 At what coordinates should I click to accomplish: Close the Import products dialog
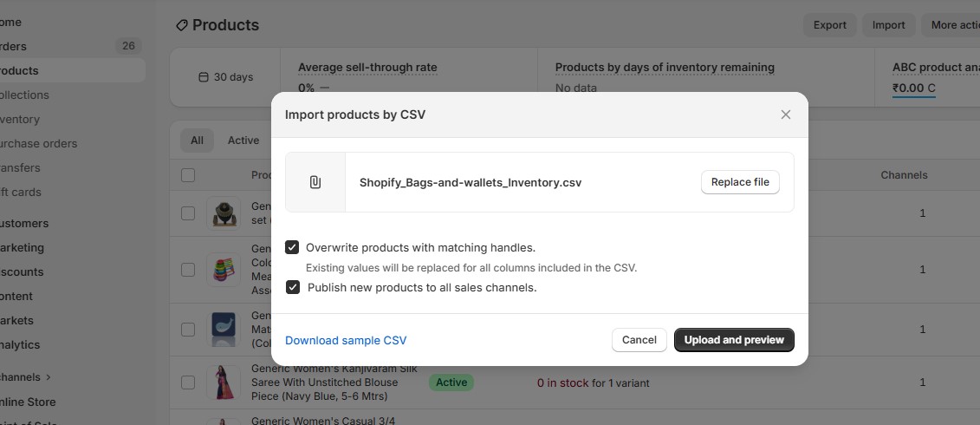click(785, 114)
